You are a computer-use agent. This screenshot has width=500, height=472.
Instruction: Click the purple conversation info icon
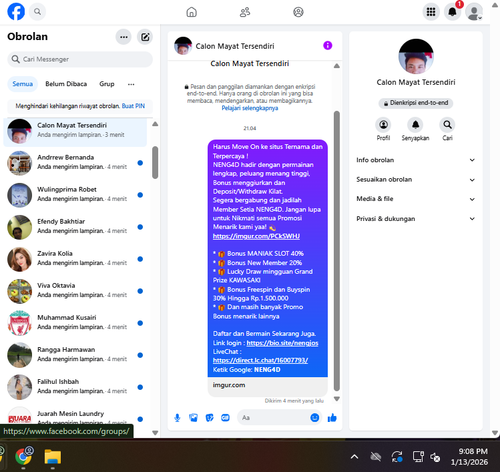coord(328,46)
